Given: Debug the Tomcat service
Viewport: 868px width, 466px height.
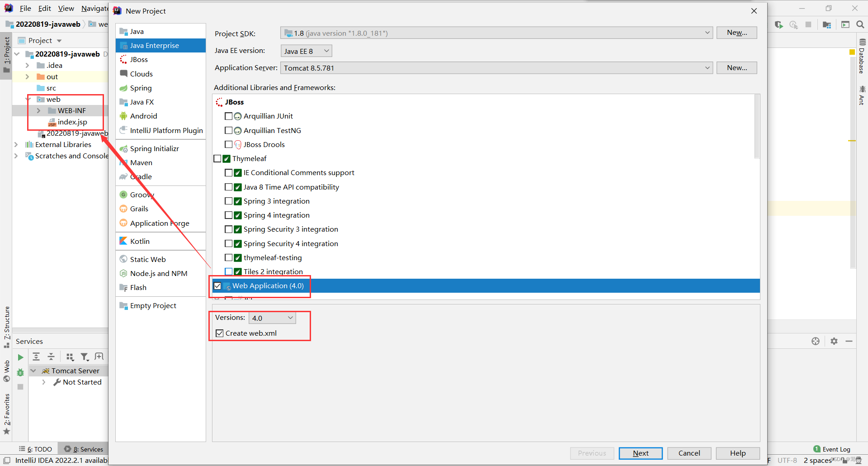Looking at the screenshot, I should [20, 372].
